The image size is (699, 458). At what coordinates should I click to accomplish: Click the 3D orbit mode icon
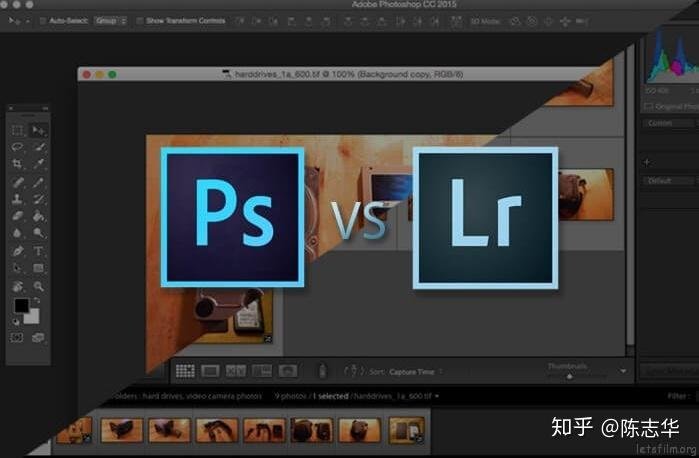point(515,21)
